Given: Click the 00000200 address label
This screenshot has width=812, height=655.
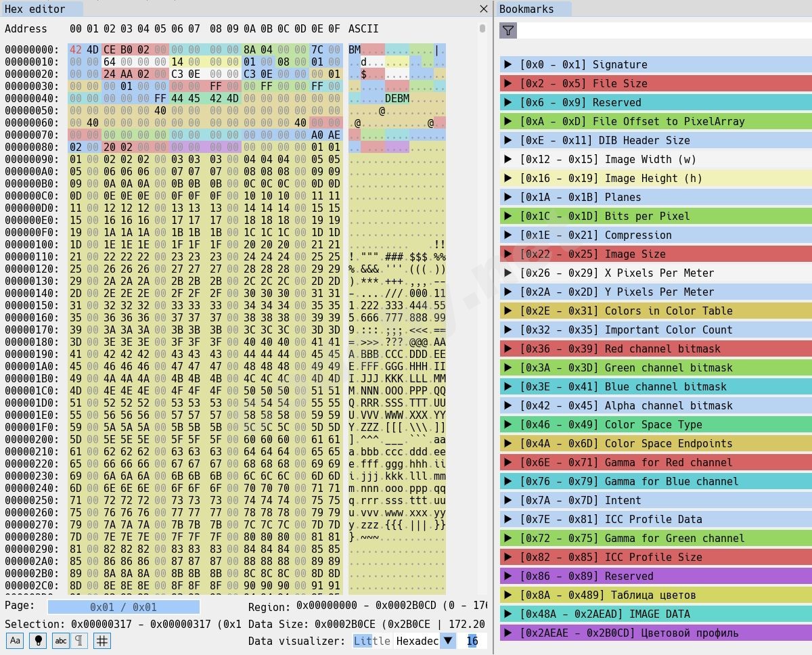Looking at the screenshot, I should tap(32, 440).
